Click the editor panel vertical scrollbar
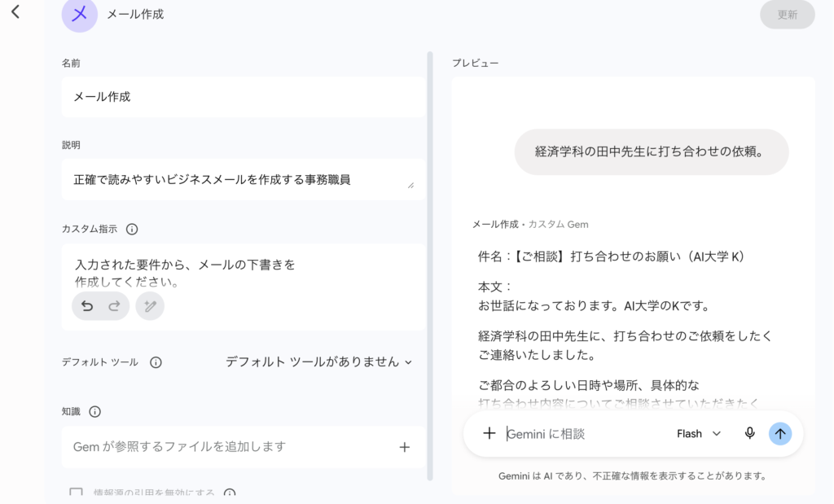Image resolution: width=834 pixels, height=504 pixels. (430, 265)
